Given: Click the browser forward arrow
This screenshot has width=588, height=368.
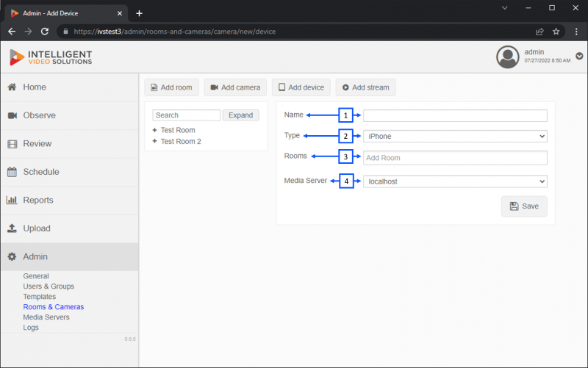Looking at the screenshot, I should (x=28, y=32).
